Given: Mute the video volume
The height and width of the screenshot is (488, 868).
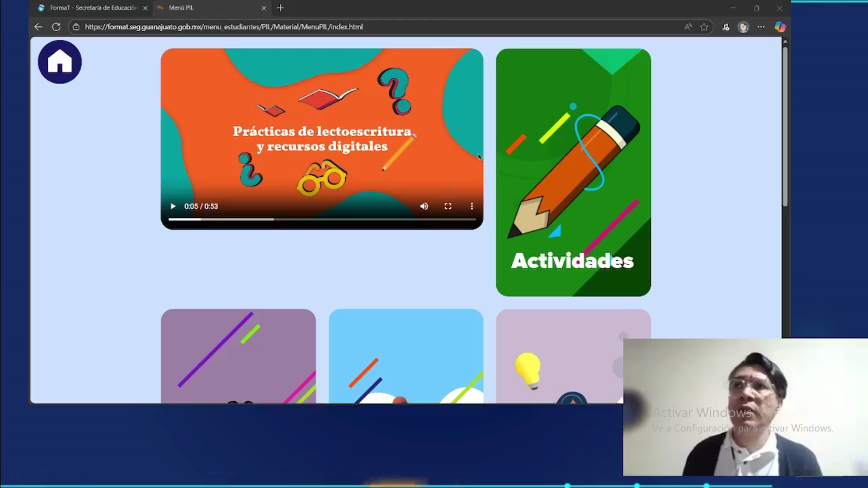Looking at the screenshot, I should coord(424,206).
